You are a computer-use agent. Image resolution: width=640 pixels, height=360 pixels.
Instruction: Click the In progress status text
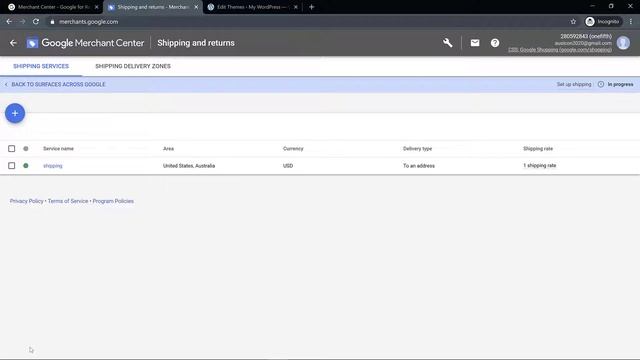pos(620,84)
